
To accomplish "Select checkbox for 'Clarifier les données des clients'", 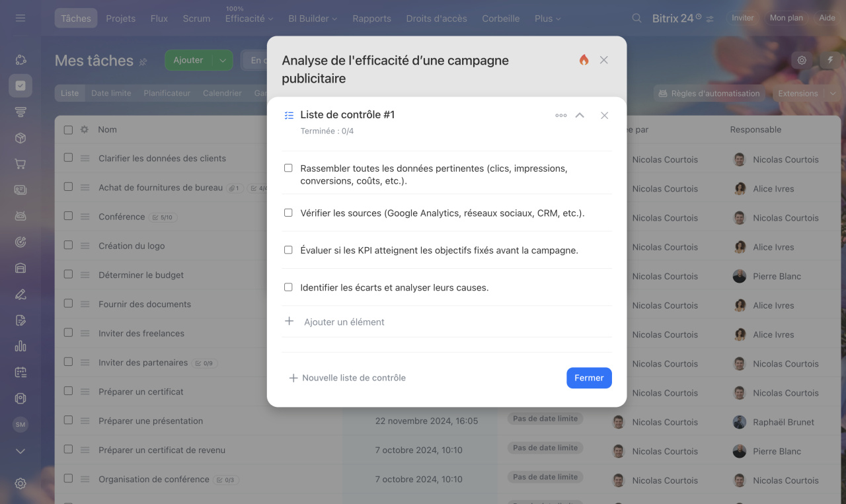I will coord(68,158).
